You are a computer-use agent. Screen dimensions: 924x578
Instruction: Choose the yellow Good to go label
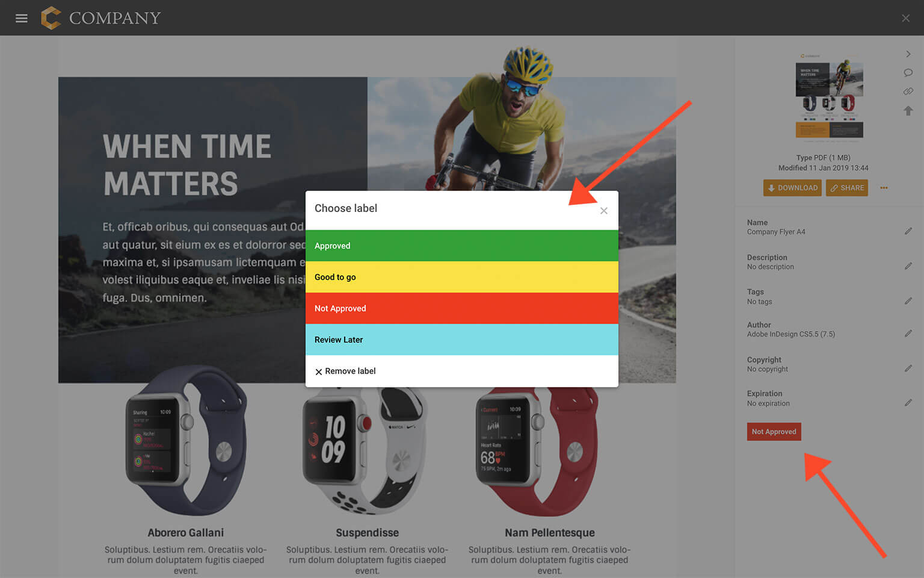(x=462, y=277)
